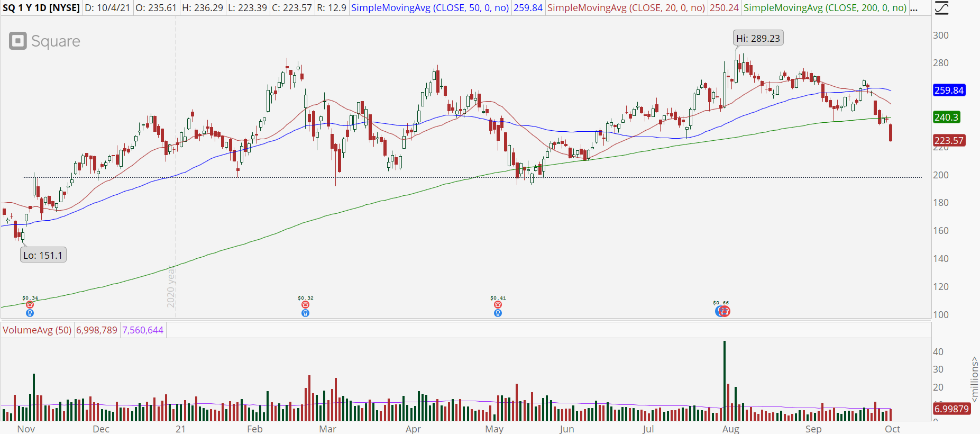Viewport: 980px width, 434px height.
Task: Click the 160 price axis label
Action: point(941,231)
